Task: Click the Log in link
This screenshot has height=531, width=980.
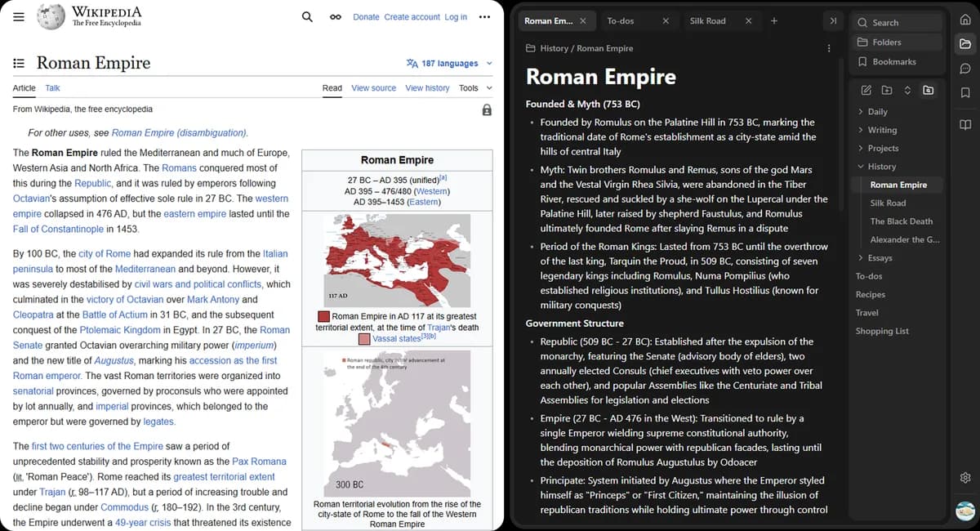Action: [x=456, y=17]
